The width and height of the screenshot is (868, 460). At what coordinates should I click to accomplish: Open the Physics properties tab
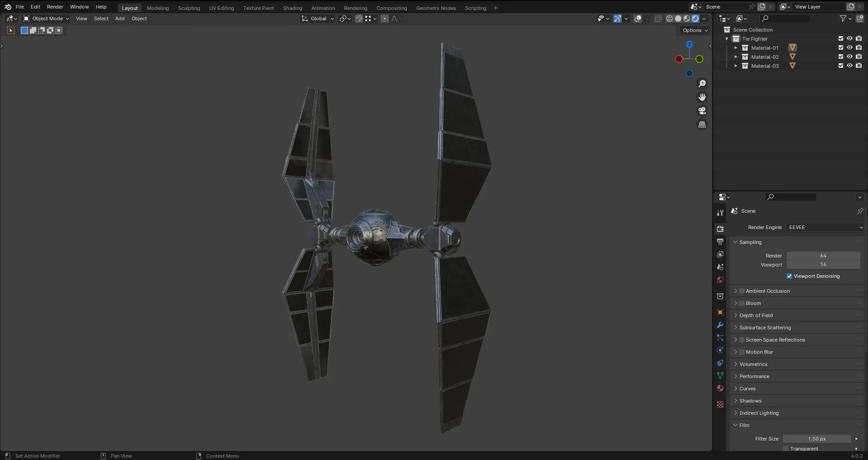(720, 350)
